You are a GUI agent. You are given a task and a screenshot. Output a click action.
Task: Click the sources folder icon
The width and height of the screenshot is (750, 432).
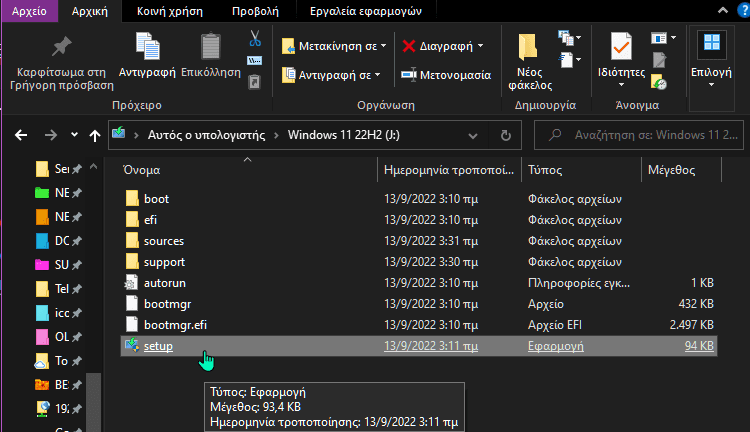pos(132,241)
